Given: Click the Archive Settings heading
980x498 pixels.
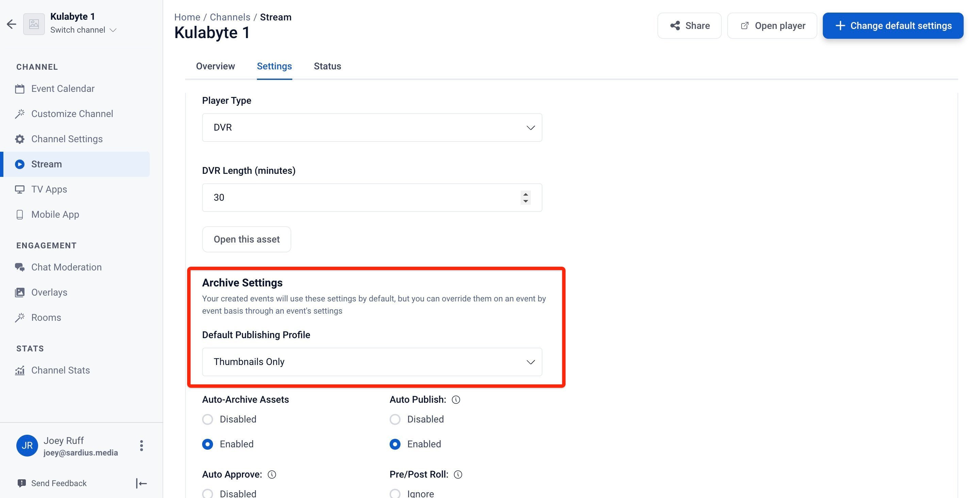Looking at the screenshot, I should click(x=242, y=283).
